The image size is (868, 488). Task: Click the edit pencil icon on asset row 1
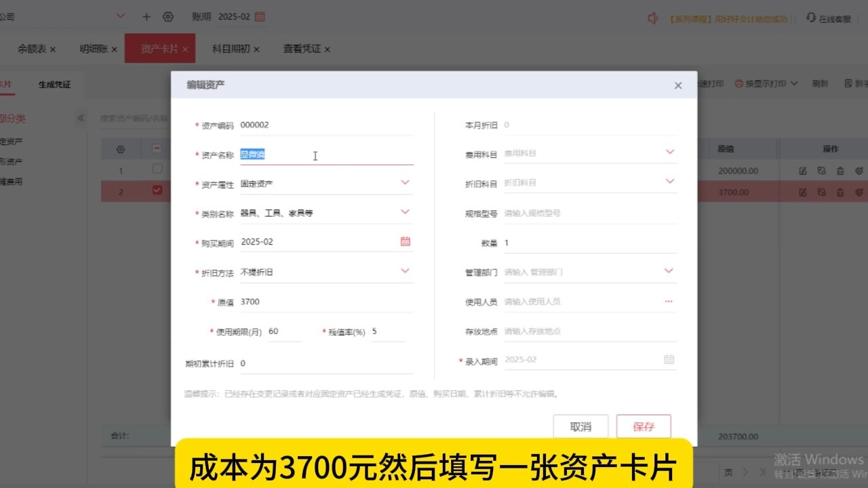803,171
